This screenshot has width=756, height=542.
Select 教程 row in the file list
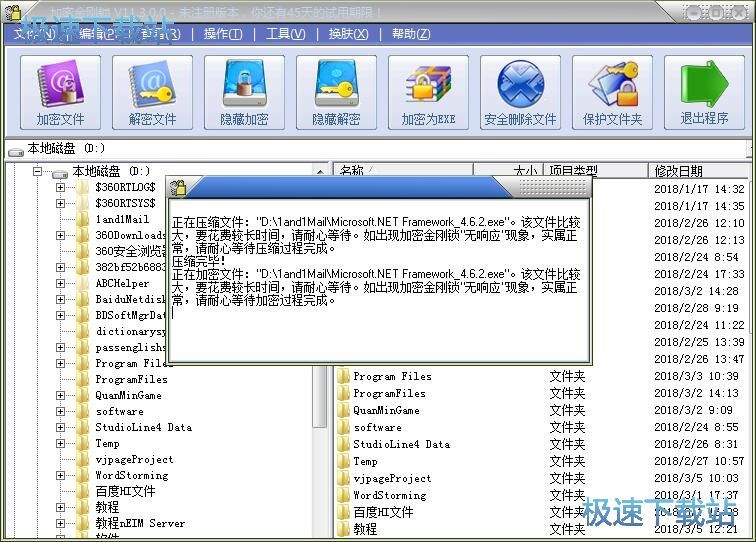point(365,529)
